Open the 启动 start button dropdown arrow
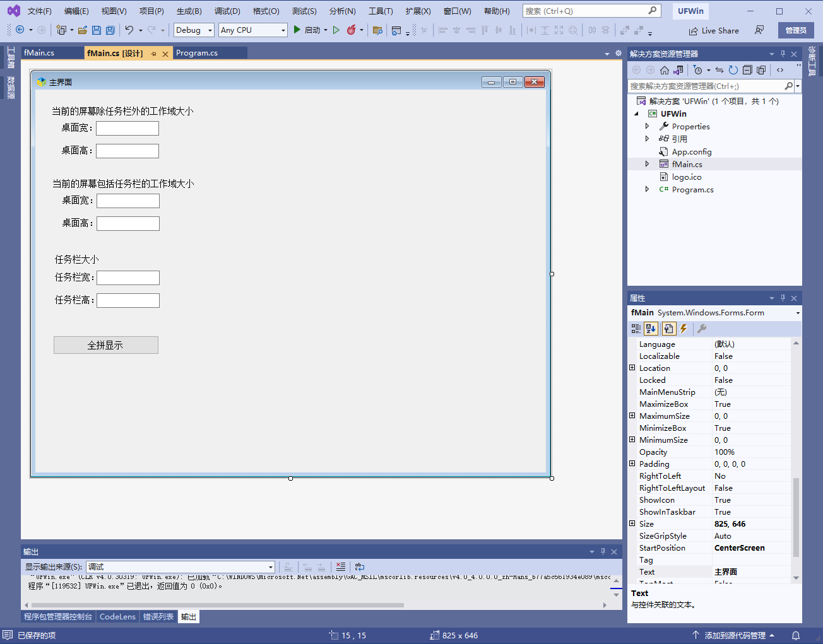823x644 pixels. coord(326,30)
